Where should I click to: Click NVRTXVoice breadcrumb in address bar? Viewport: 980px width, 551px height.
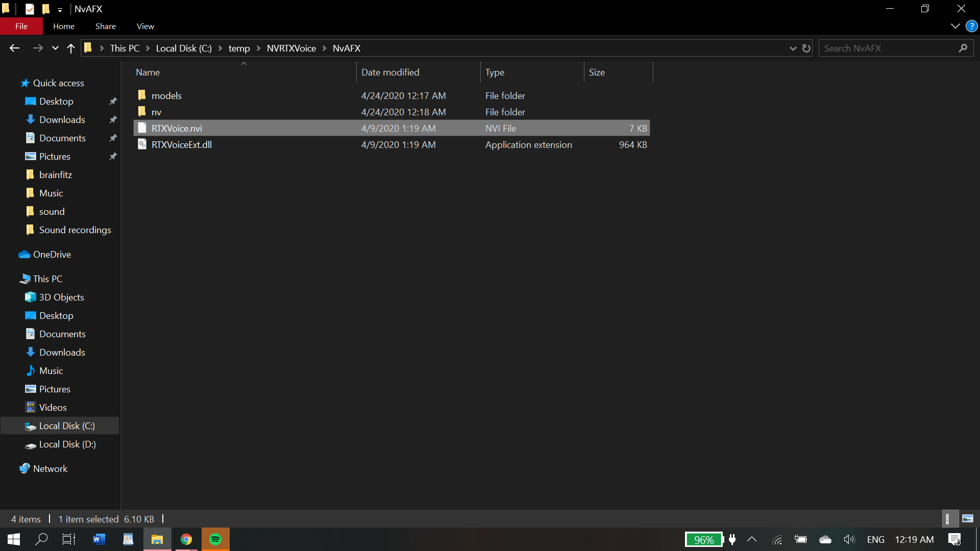coord(291,48)
